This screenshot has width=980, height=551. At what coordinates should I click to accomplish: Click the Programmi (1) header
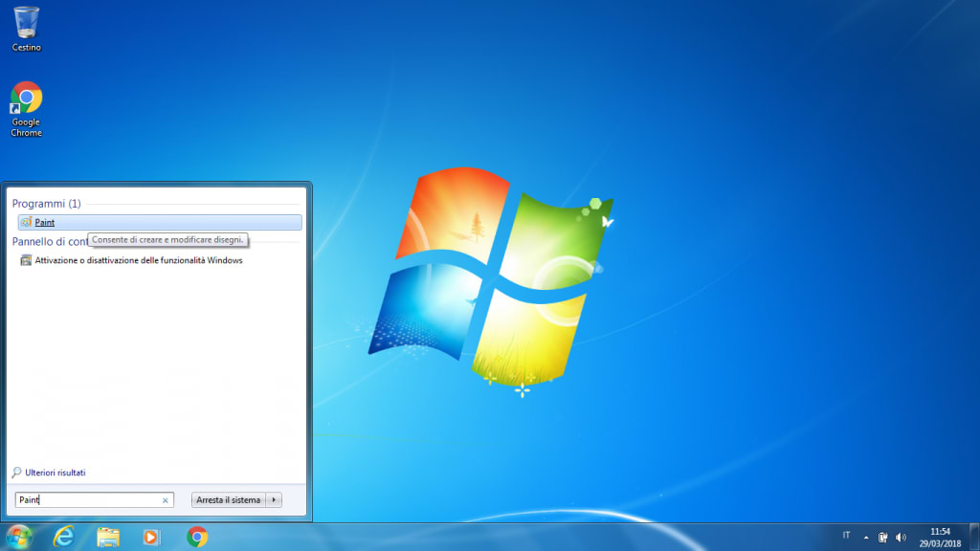click(46, 204)
